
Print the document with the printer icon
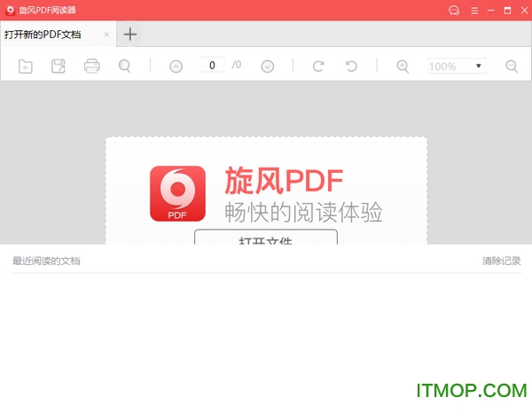91,66
